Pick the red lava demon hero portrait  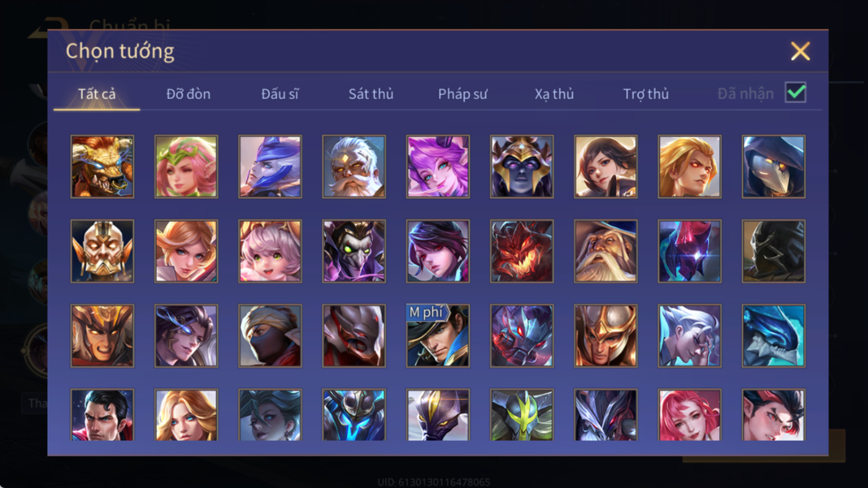[x=522, y=251]
